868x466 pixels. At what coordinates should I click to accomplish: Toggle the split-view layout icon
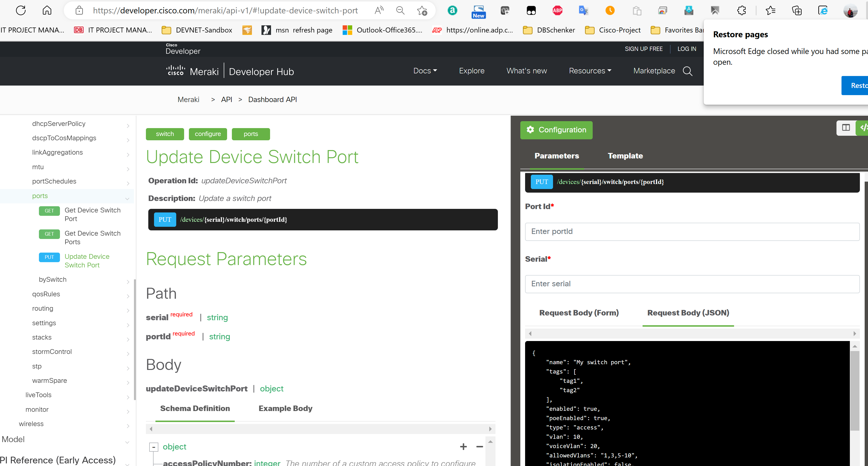[x=846, y=127]
